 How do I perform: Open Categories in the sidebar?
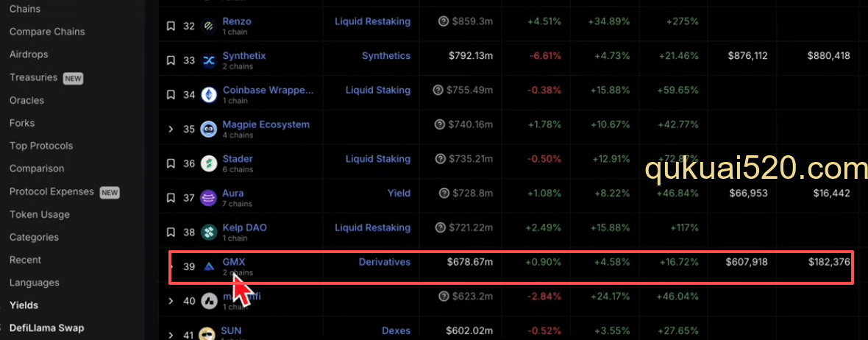pyautogui.click(x=34, y=237)
